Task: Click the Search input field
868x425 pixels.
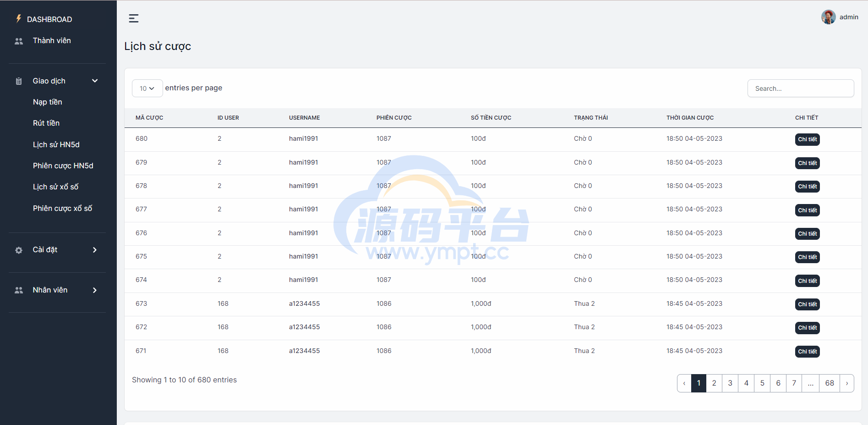Action: (800, 88)
